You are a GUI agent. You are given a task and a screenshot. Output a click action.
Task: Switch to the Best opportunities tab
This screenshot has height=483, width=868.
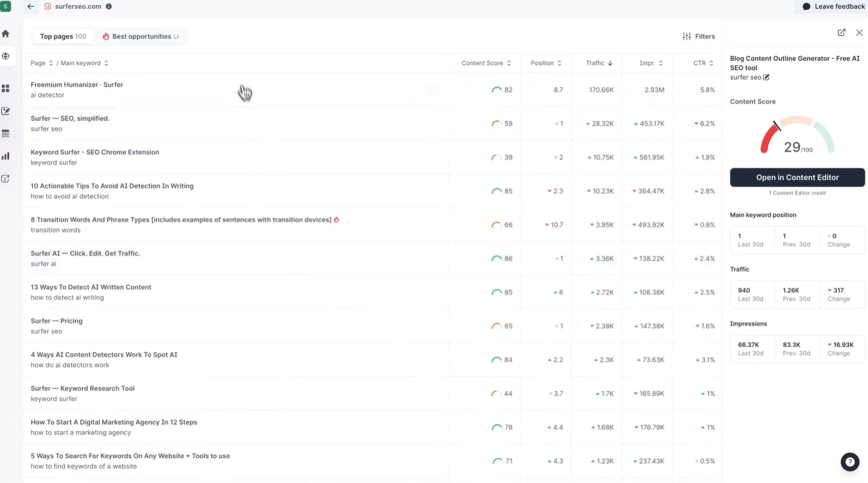pyautogui.click(x=140, y=37)
